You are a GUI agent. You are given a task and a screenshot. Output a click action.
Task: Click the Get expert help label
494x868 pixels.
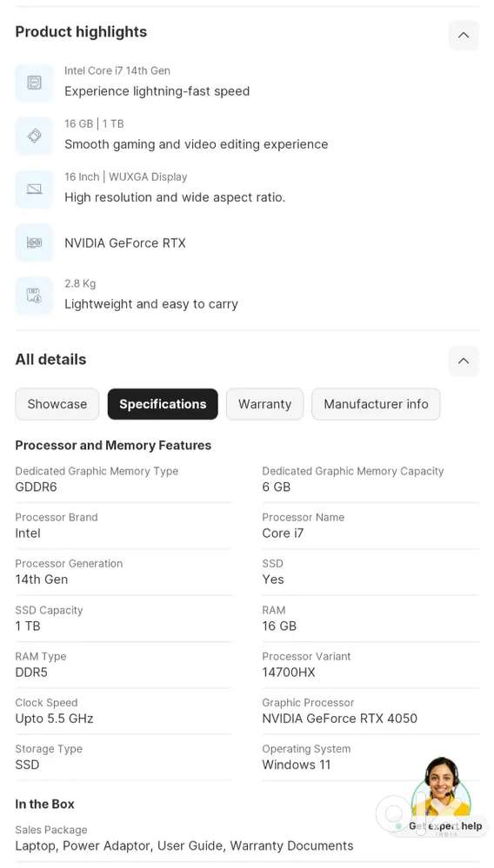(445, 826)
